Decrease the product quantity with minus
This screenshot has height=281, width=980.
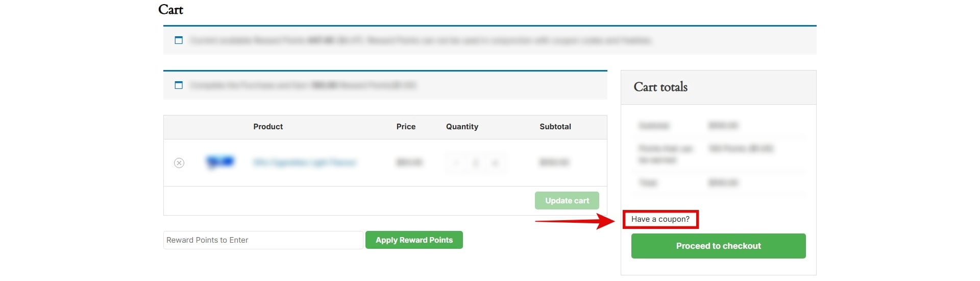456,163
